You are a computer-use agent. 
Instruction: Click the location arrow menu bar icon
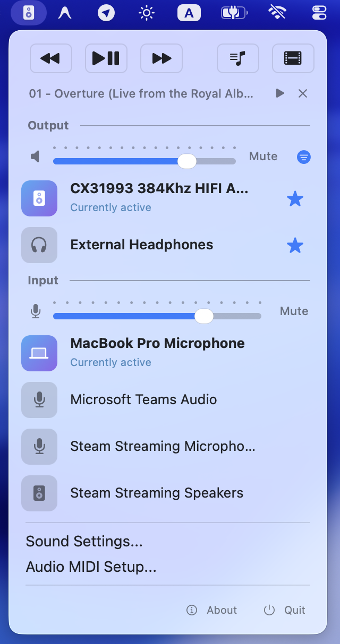(x=106, y=13)
